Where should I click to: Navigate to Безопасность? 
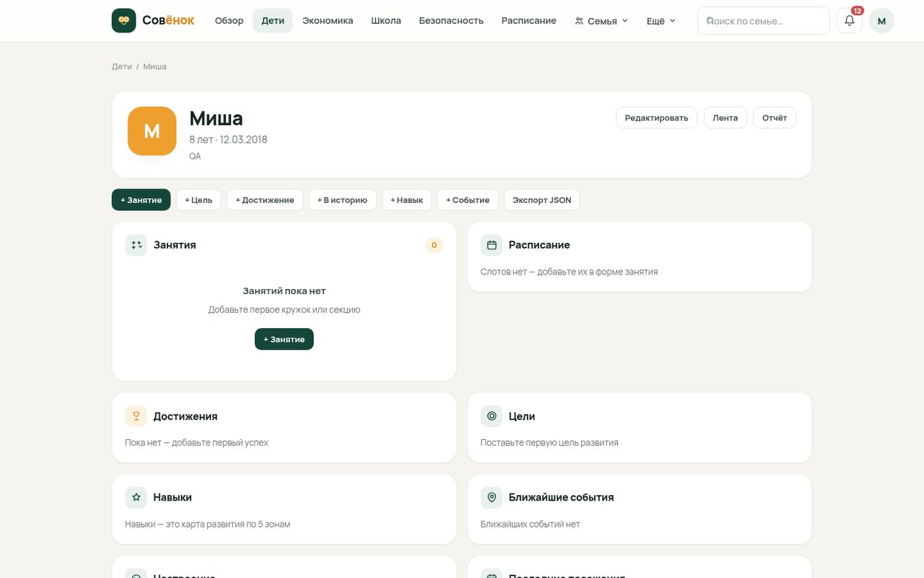click(451, 20)
